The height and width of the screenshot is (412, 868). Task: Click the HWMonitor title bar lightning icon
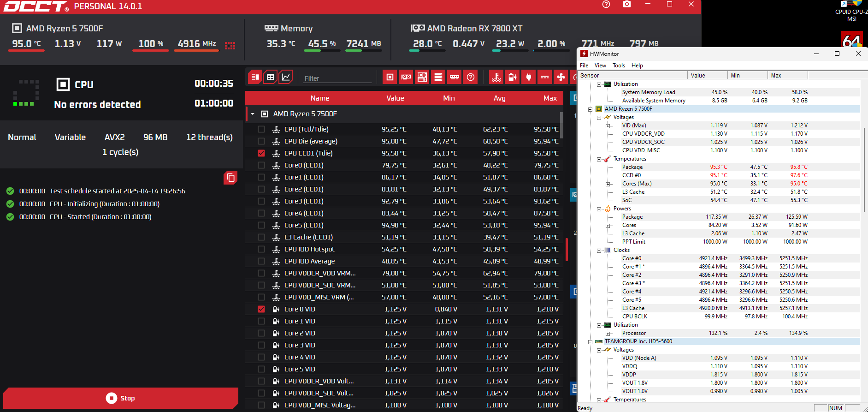[584, 54]
